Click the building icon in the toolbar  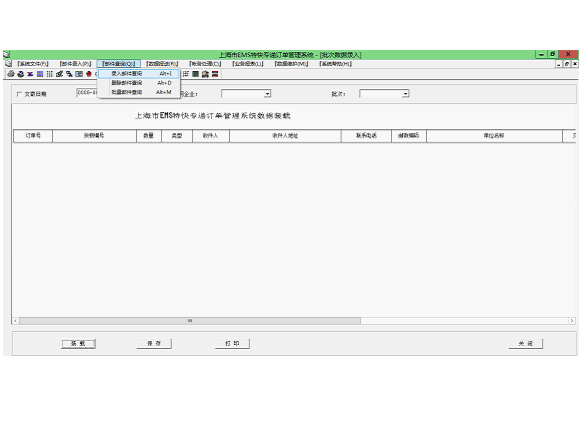[205, 74]
